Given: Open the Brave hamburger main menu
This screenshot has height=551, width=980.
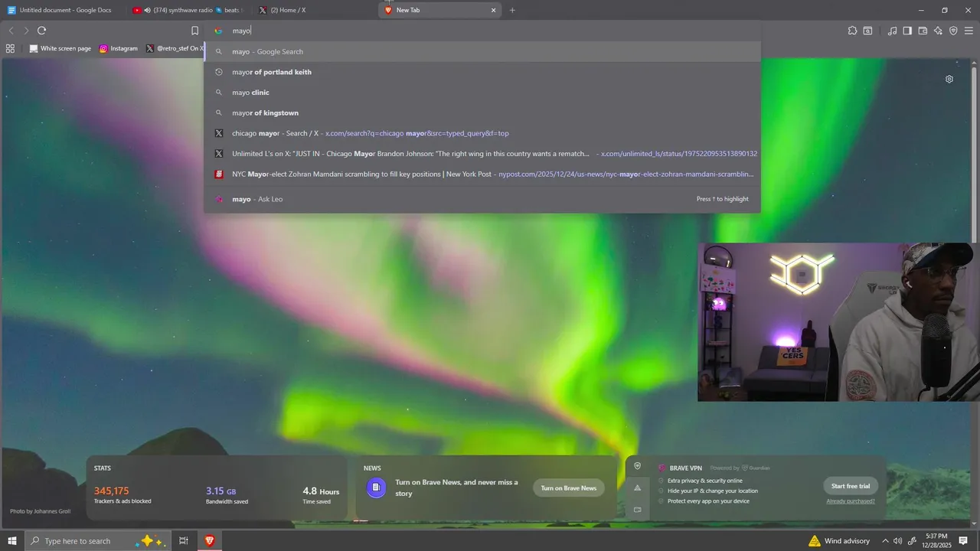Looking at the screenshot, I should pyautogui.click(x=969, y=31).
